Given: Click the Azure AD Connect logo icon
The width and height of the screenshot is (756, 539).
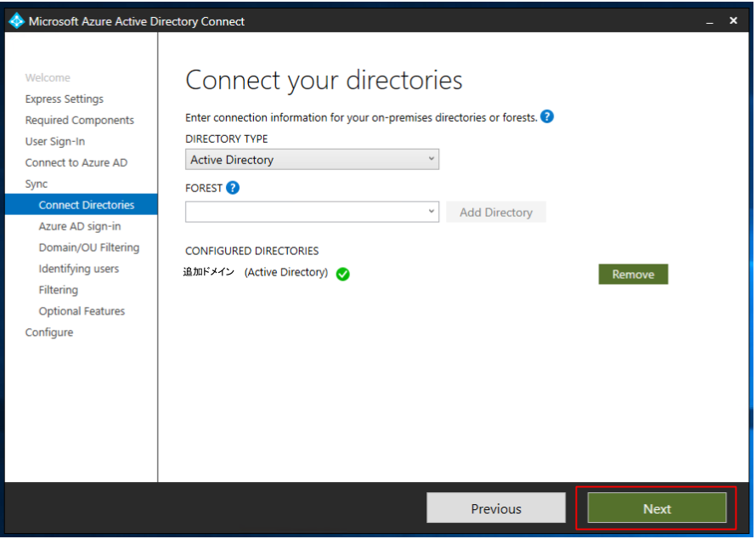Looking at the screenshot, I should [17, 21].
